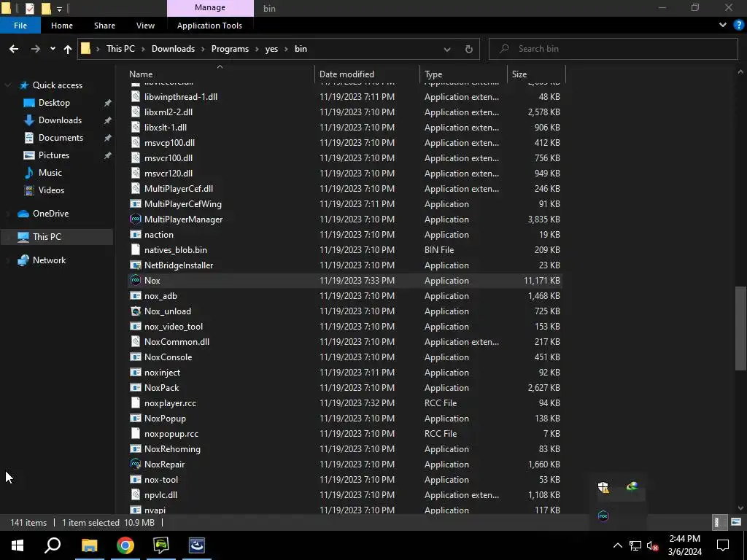
Task: Open Application Tools ribbon tab
Action: click(209, 26)
